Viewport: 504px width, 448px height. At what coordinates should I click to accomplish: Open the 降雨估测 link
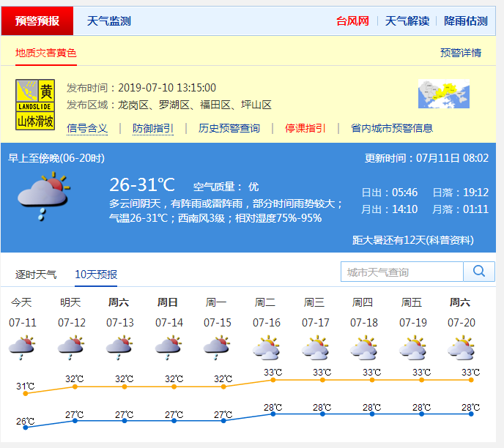point(465,21)
